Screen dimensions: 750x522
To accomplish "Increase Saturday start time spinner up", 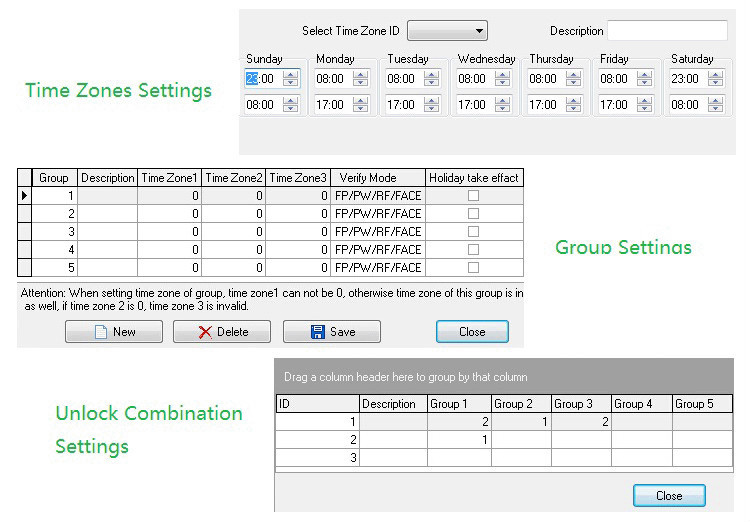I will point(716,74).
